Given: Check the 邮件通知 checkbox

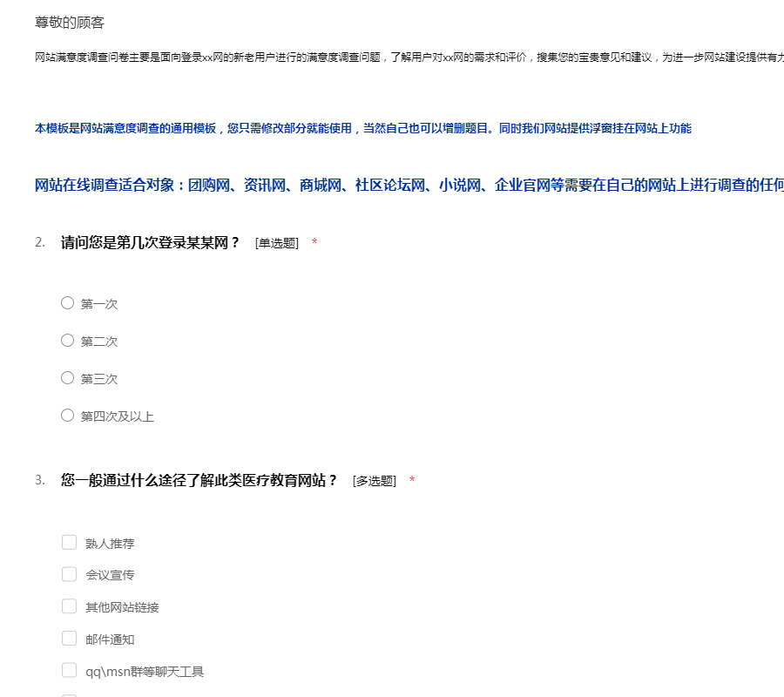Looking at the screenshot, I should click(70, 639).
